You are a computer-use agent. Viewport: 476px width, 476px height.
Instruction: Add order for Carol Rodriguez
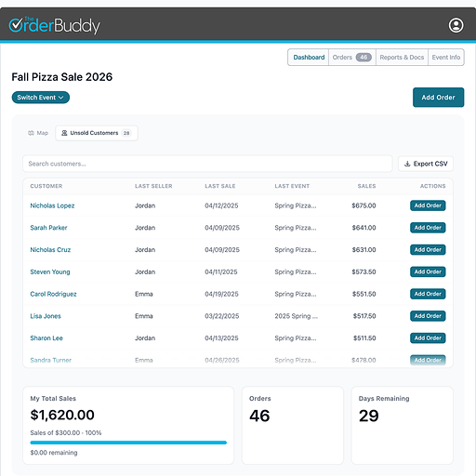click(428, 294)
